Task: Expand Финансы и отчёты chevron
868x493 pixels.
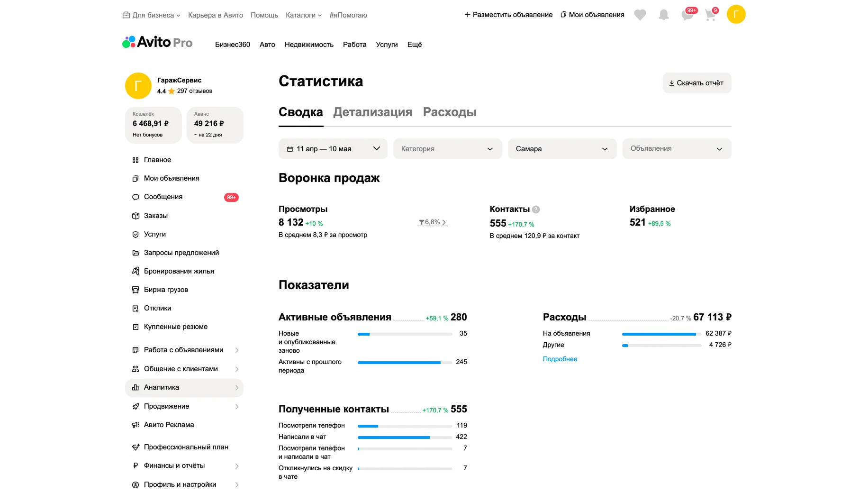Action: pos(237,466)
